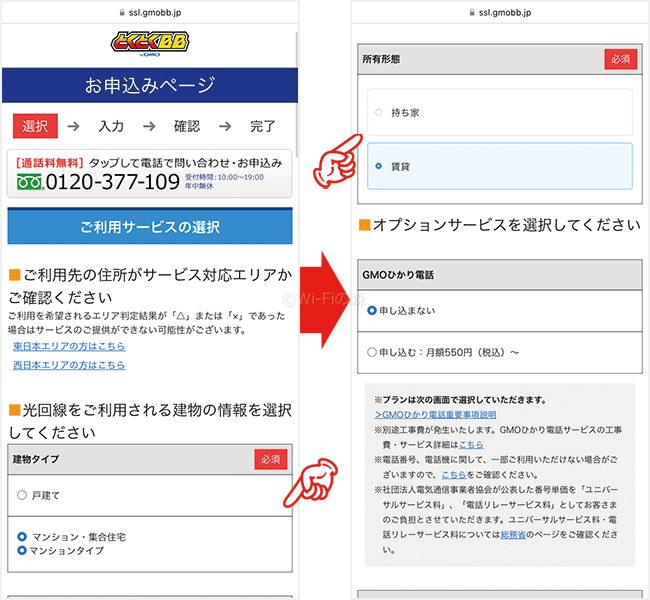Screen dimensions: 650x600
Task: Click the 確認 step label
Action: pos(187,126)
